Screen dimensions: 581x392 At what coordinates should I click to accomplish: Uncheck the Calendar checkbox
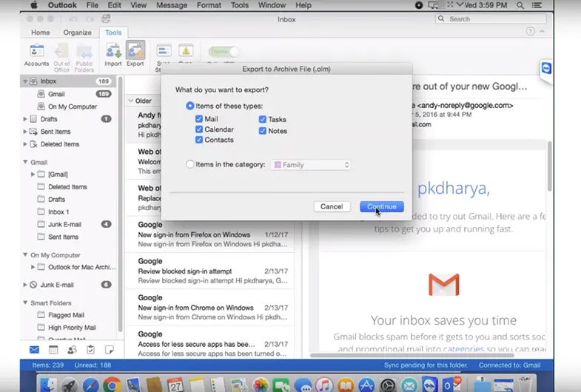(199, 129)
